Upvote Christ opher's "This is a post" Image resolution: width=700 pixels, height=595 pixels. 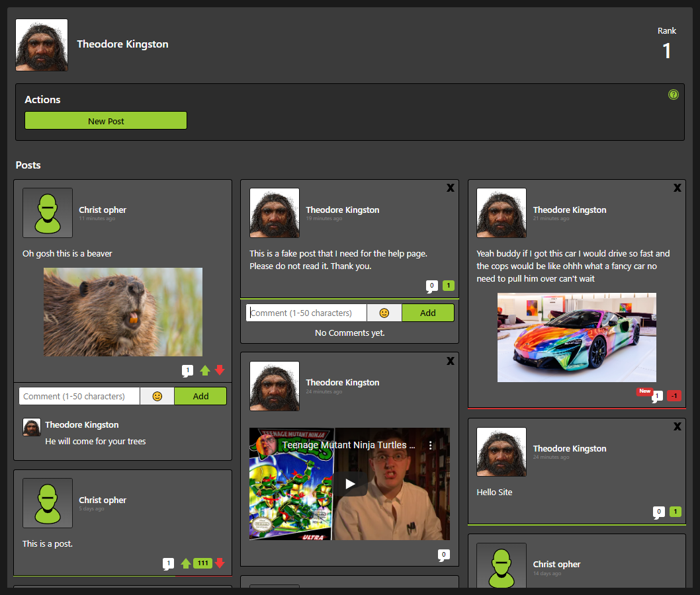pos(186,564)
